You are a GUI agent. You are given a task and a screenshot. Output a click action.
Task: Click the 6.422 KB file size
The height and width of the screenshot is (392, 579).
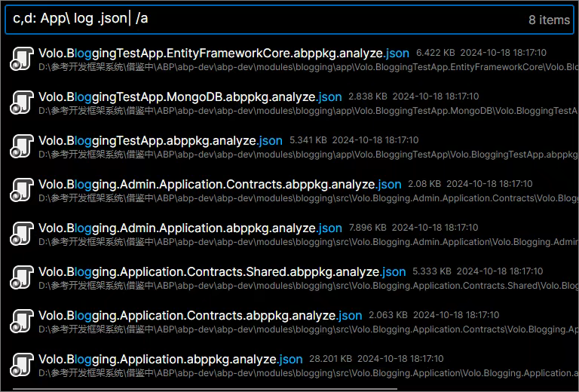435,53
